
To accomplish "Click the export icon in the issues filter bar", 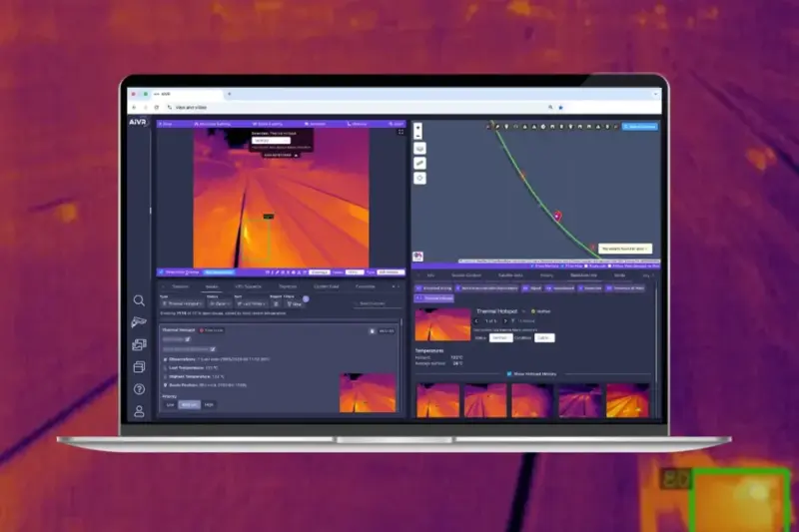I will (x=276, y=303).
